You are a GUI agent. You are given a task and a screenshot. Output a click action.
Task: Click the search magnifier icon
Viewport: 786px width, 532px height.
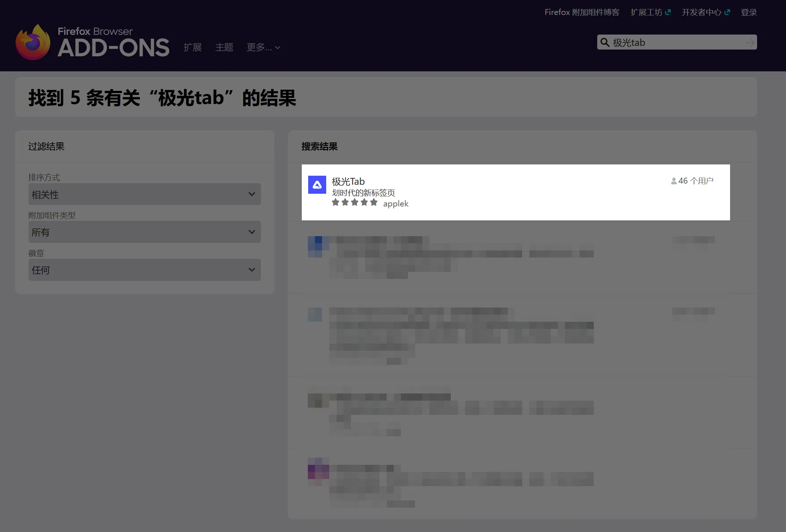pos(605,42)
